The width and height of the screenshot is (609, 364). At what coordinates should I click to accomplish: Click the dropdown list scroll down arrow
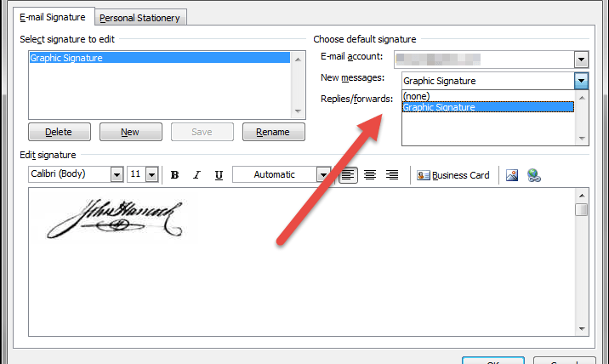pos(582,139)
